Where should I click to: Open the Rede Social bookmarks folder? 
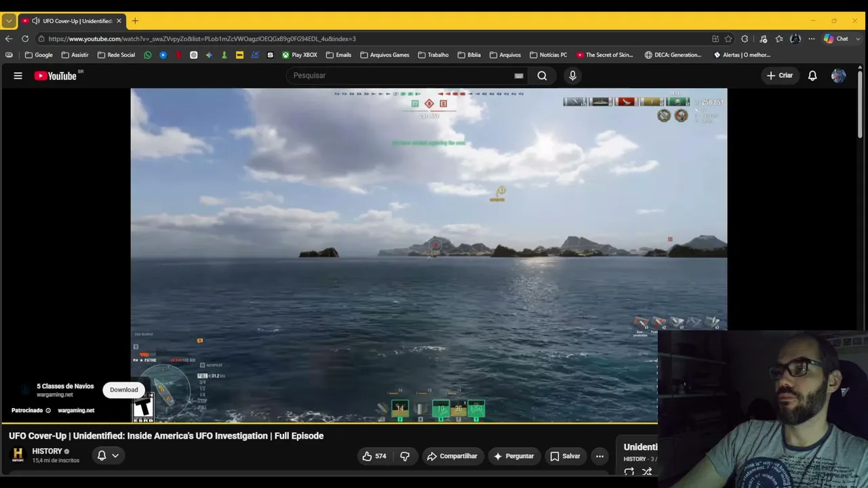point(116,55)
